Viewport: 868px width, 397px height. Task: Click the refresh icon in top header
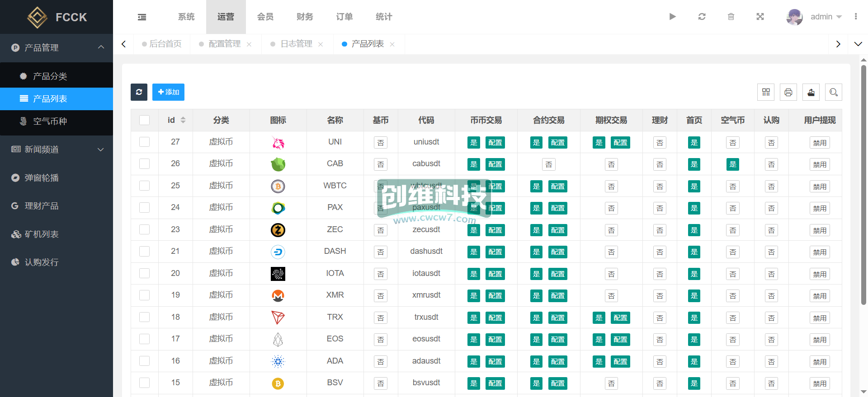click(x=702, y=17)
